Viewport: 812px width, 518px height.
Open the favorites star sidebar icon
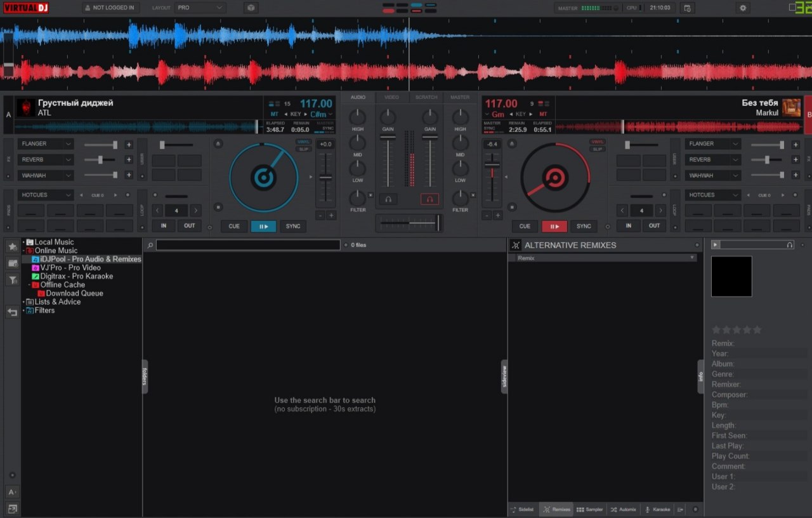pyautogui.click(x=13, y=246)
